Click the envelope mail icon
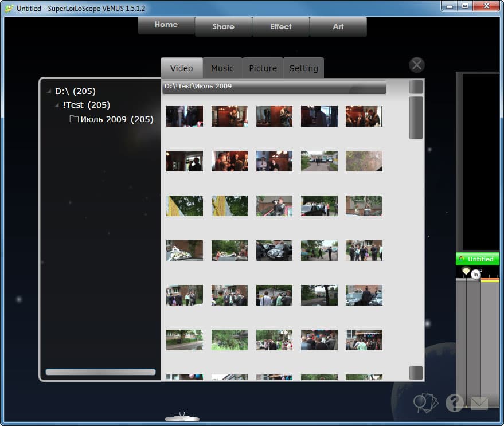 pyautogui.click(x=479, y=403)
